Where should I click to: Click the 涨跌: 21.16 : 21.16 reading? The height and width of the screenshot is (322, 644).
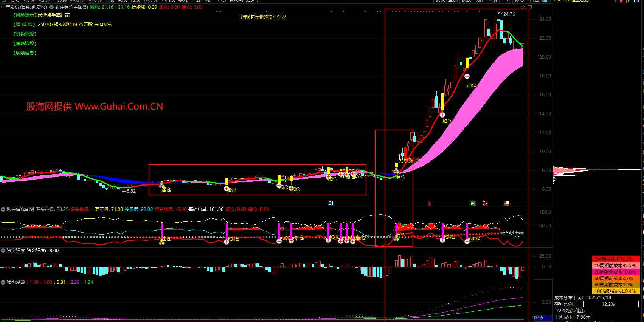pyautogui.click(x=110, y=7)
